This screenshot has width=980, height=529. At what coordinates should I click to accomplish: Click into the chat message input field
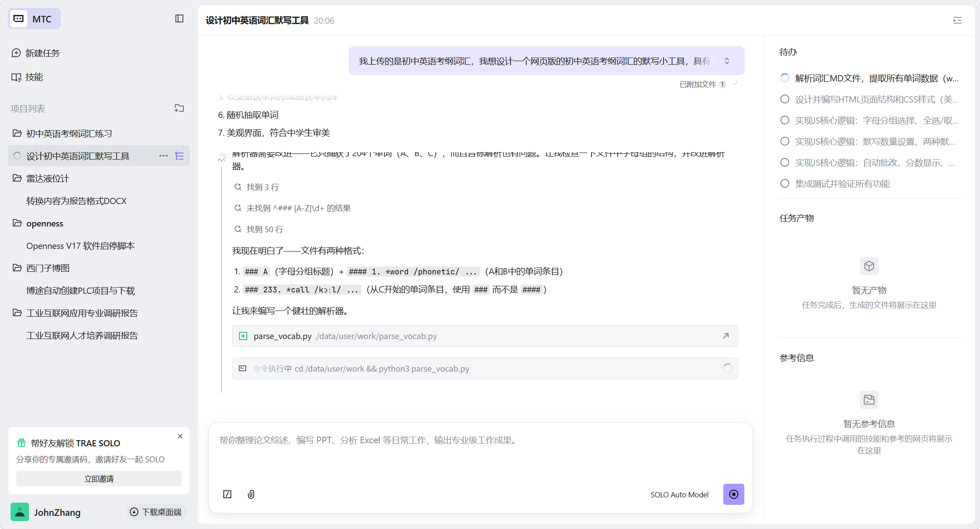click(479, 453)
